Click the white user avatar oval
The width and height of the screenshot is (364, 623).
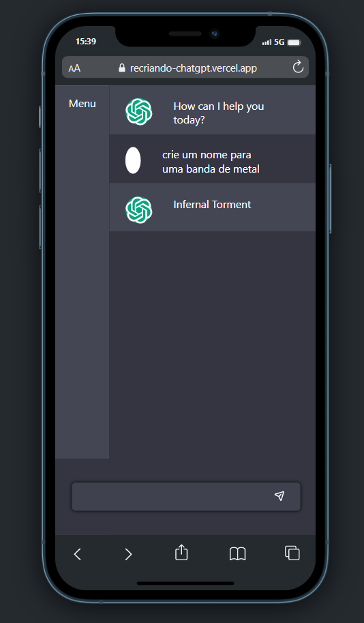tap(133, 160)
